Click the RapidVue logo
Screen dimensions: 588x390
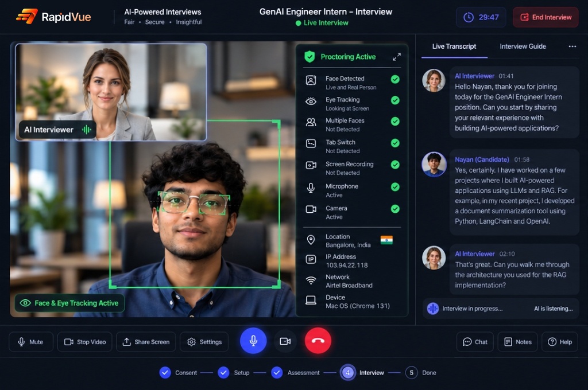coord(53,17)
